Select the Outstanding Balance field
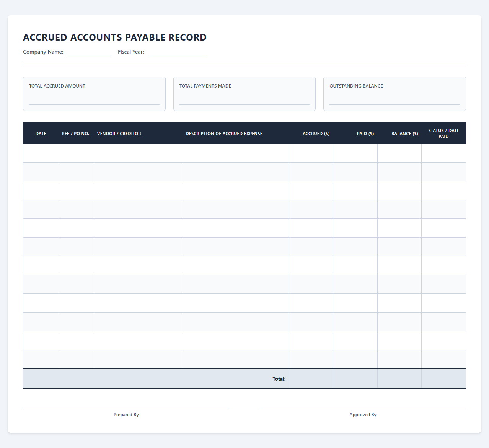The height and width of the screenshot is (448, 489). point(394,99)
